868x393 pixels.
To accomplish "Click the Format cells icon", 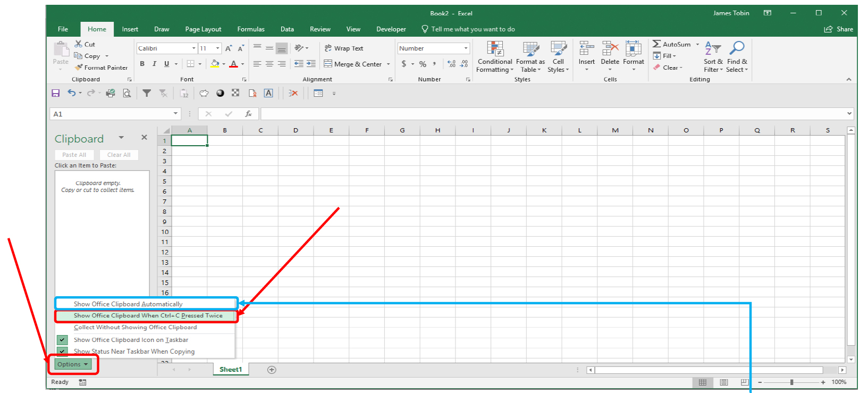I will [x=633, y=49].
